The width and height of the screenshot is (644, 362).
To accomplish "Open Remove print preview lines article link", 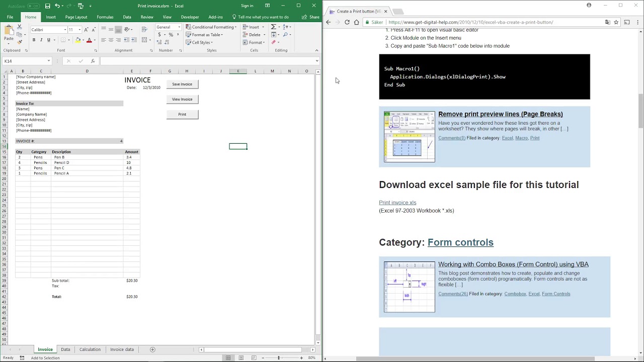I will (x=501, y=114).
